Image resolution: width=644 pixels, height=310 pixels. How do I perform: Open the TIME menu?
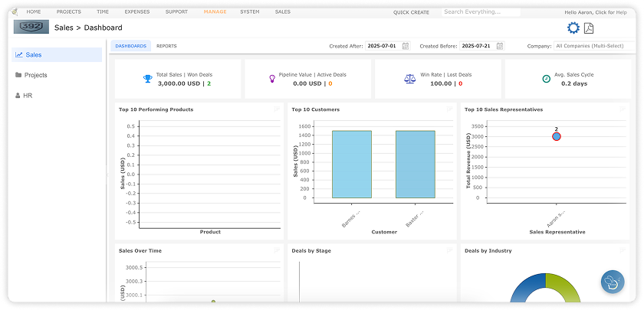pyautogui.click(x=103, y=12)
